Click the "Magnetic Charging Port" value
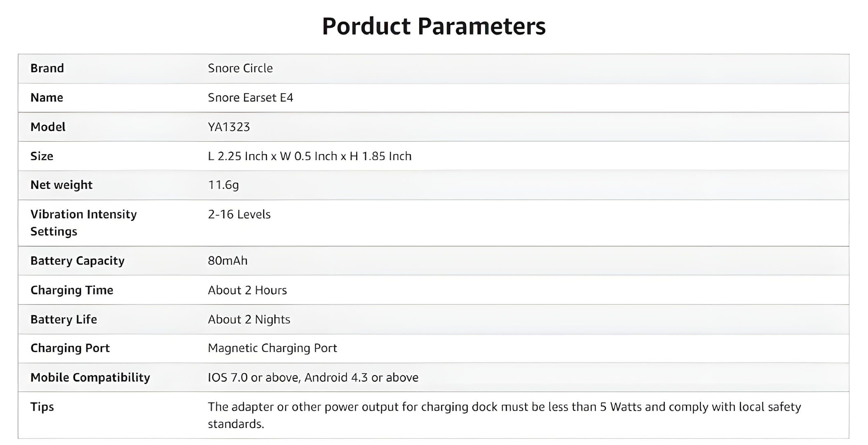The height and width of the screenshot is (445, 868). [272, 348]
